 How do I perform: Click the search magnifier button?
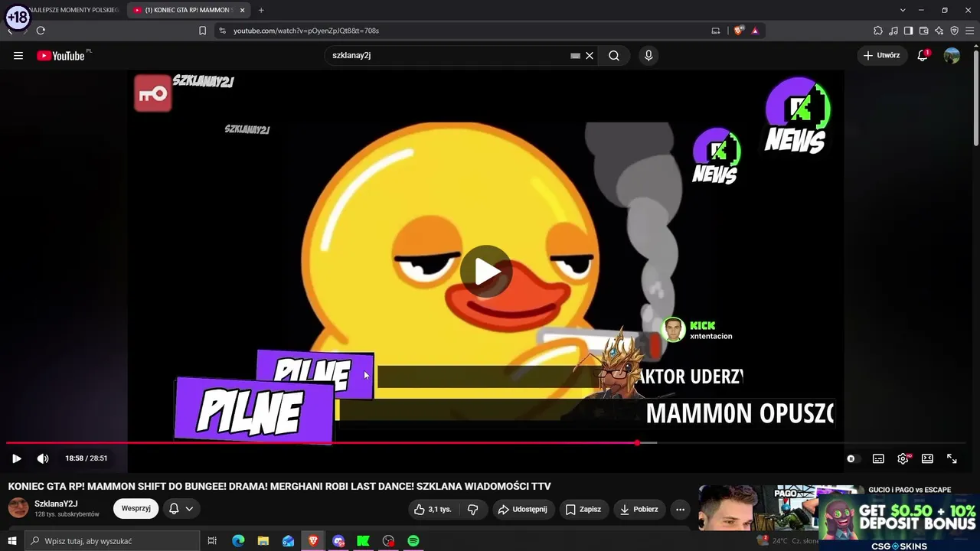tap(614, 56)
